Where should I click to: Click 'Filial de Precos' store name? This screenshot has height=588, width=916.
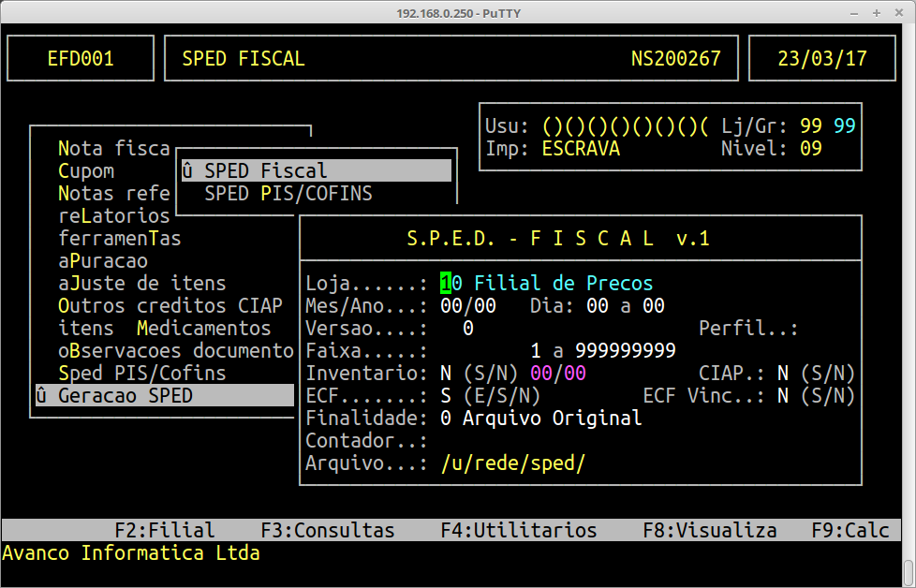coord(564,284)
